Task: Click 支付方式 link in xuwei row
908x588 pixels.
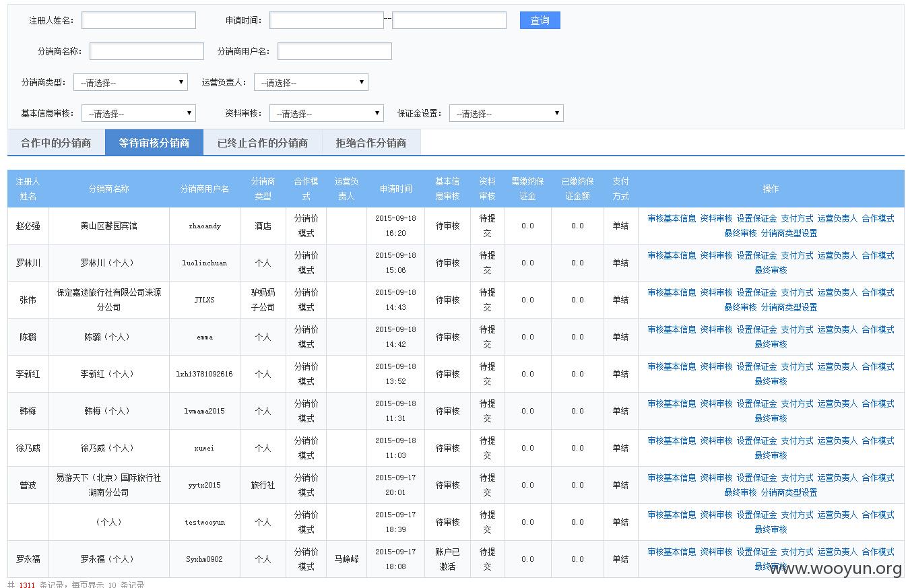Action: pyautogui.click(x=797, y=440)
